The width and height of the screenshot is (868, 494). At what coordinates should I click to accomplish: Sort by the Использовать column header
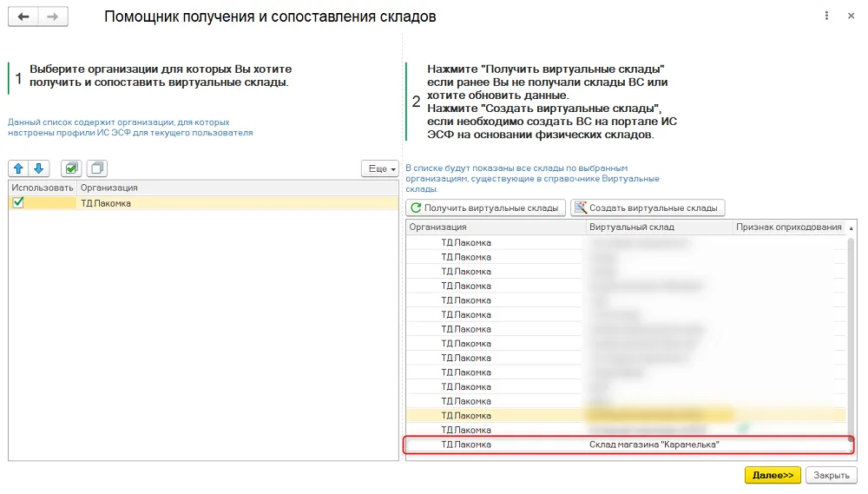42,188
